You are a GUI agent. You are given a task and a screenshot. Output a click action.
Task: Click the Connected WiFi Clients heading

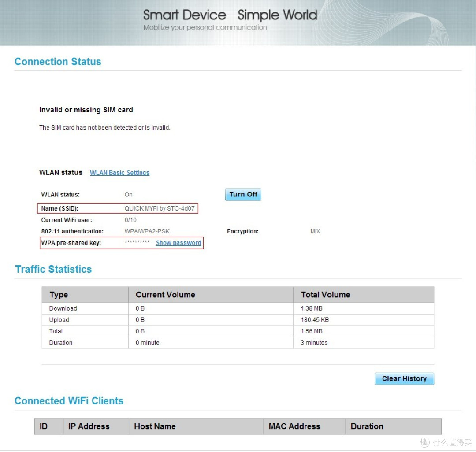[69, 401]
